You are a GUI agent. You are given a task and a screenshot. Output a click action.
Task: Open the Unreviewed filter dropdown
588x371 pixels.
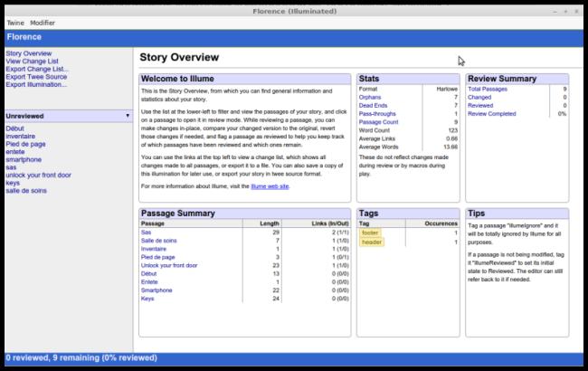point(68,116)
